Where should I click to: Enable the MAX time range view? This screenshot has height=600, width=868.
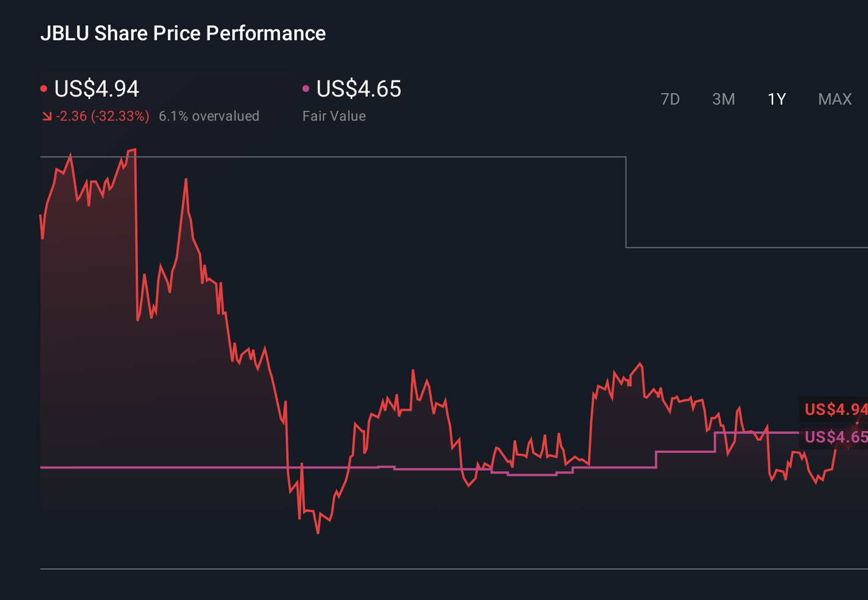(x=834, y=99)
